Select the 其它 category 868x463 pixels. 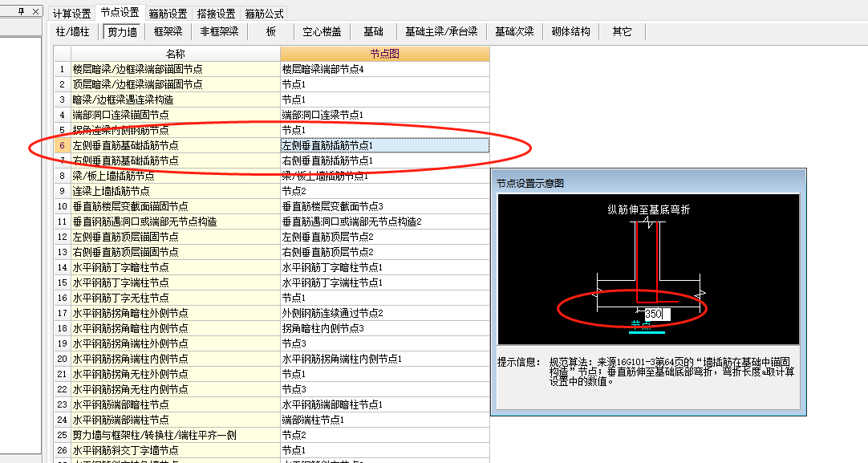point(622,31)
